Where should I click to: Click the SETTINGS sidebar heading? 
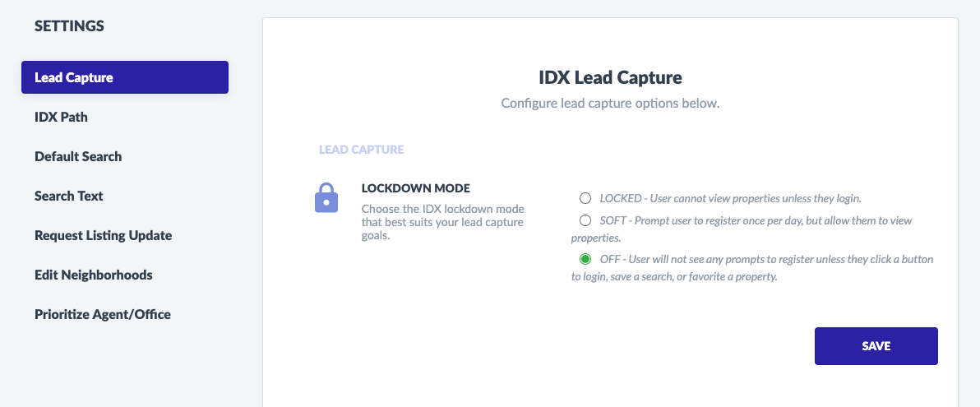point(69,26)
